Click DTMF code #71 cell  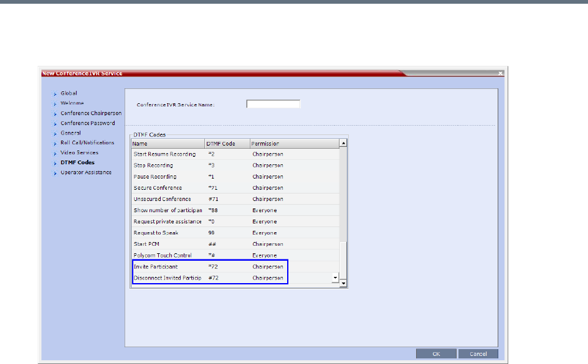pos(214,199)
